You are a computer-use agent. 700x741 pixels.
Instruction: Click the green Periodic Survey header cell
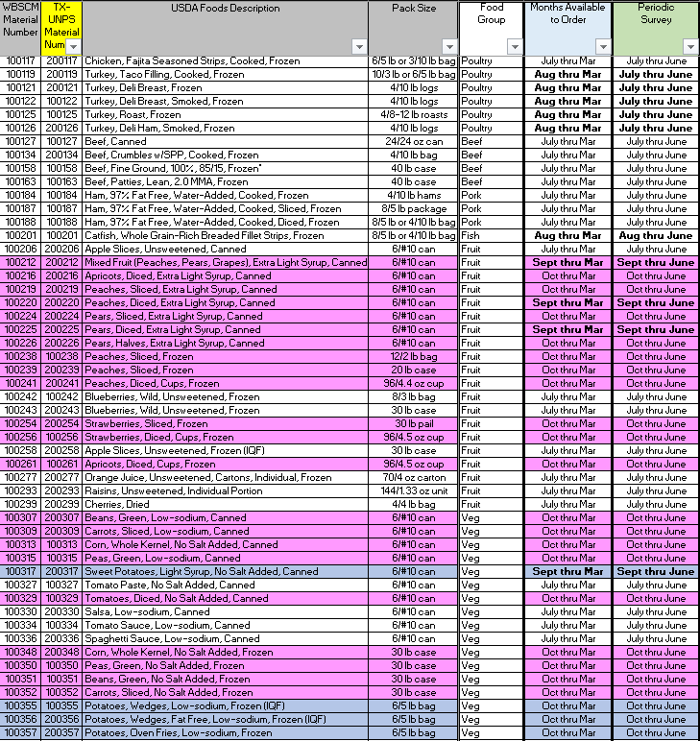[x=655, y=20]
